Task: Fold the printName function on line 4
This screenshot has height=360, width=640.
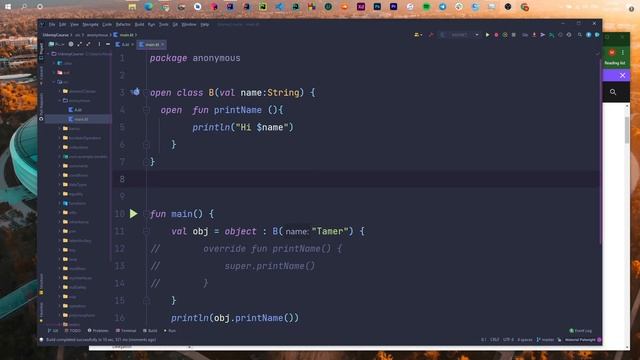Action: click(146, 110)
